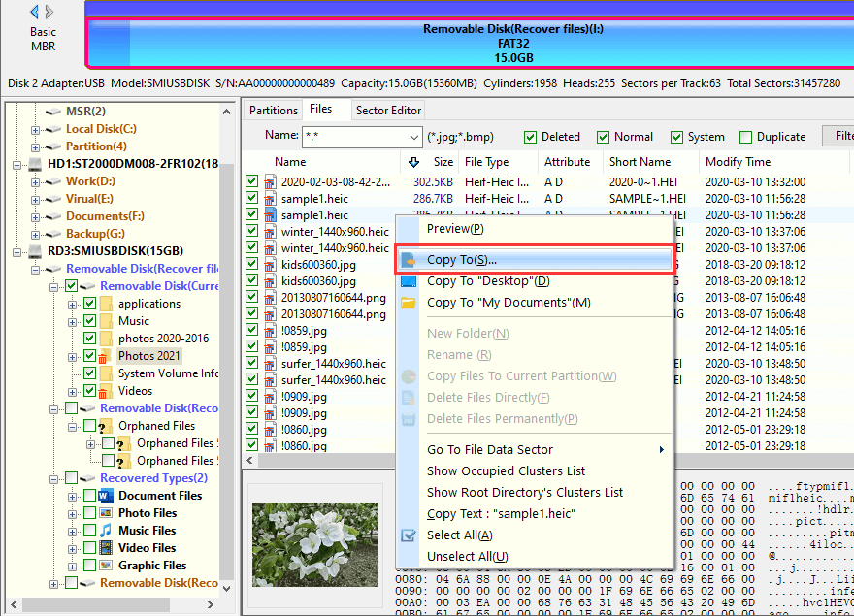
Task: Click the Word icon beside Document Files
Action: (105, 496)
